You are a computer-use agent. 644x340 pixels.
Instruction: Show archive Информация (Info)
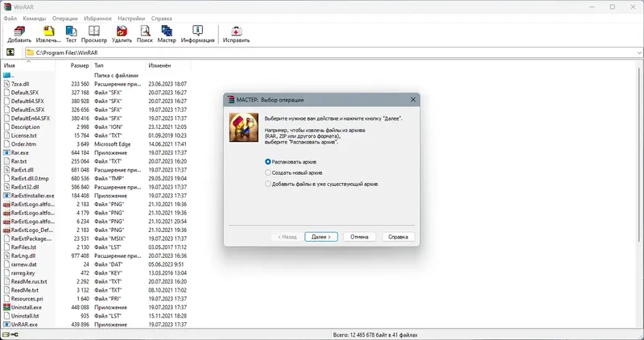(197, 34)
